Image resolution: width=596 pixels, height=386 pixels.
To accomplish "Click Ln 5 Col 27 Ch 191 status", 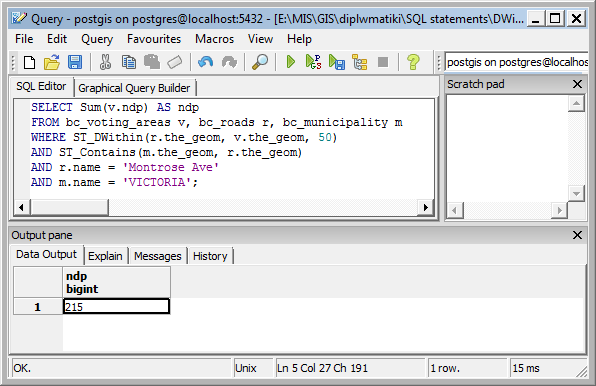I will pos(350,368).
